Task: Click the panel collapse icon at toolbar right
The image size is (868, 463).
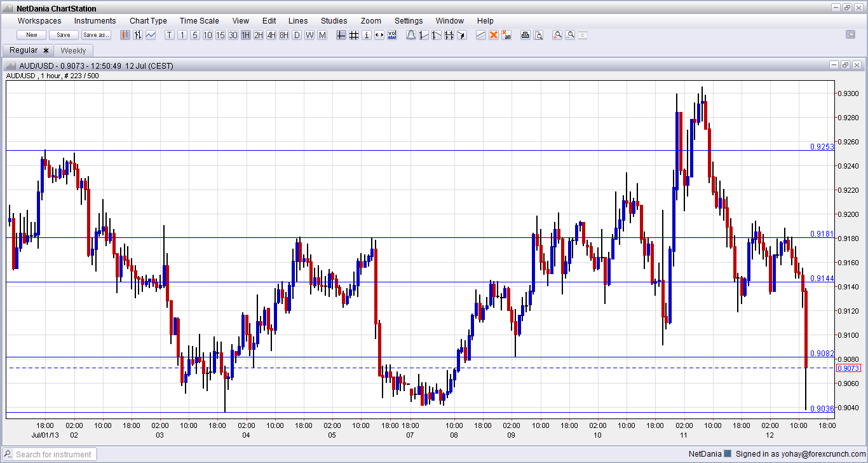Action: click(x=850, y=34)
